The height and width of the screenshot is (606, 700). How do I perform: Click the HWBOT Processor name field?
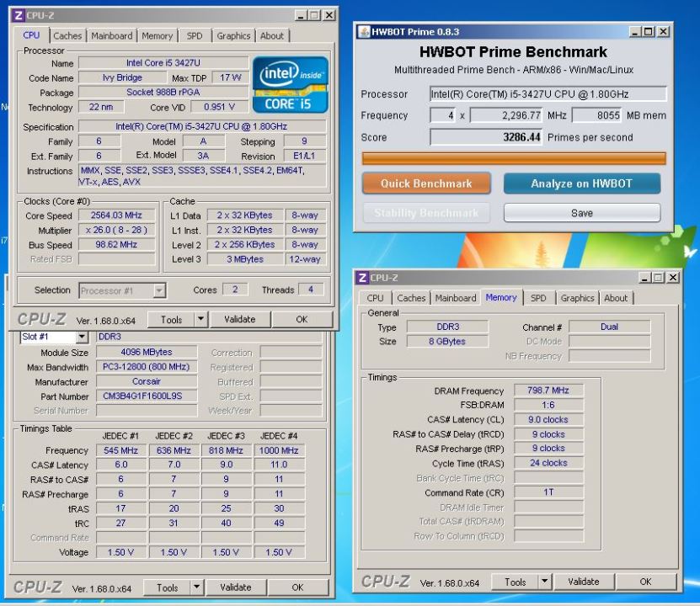coord(548,94)
